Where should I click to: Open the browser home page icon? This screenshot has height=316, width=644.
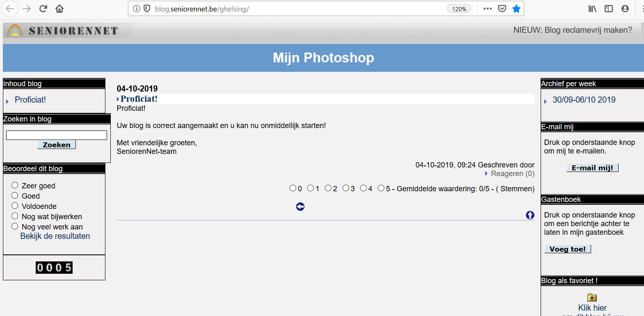coord(59,9)
